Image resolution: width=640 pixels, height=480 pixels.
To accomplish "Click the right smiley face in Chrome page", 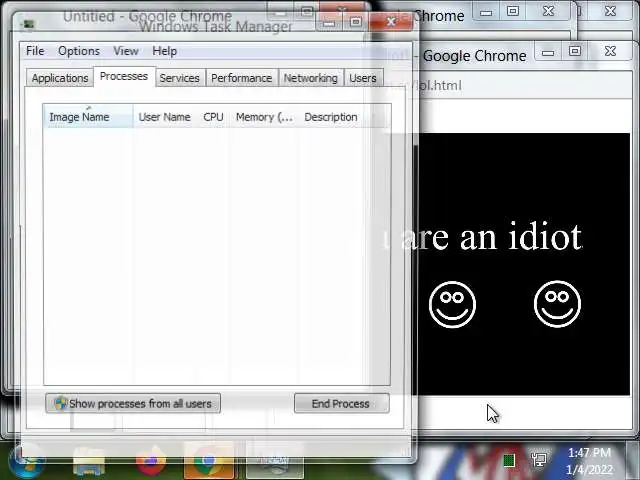I will pyautogui.click(x=557, y=304).
